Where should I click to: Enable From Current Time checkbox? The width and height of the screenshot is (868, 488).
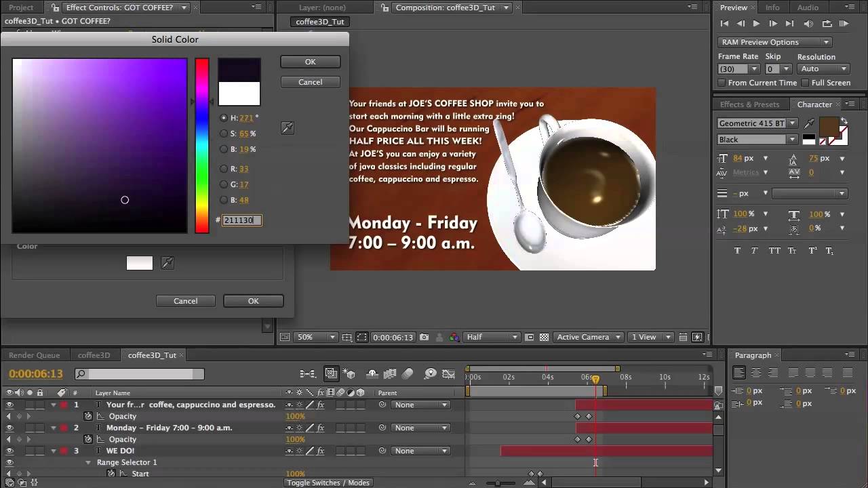tap(722, 83)
